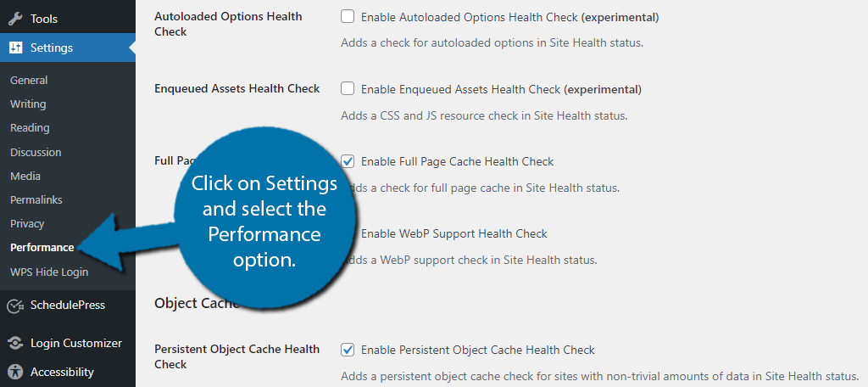Click the SchedulePress icon
The image size is (868, 387).
click(15, 305)
